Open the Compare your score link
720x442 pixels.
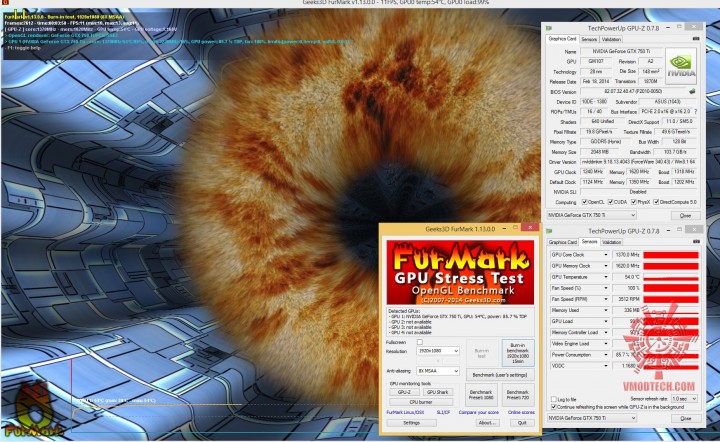tap(478, 412)
